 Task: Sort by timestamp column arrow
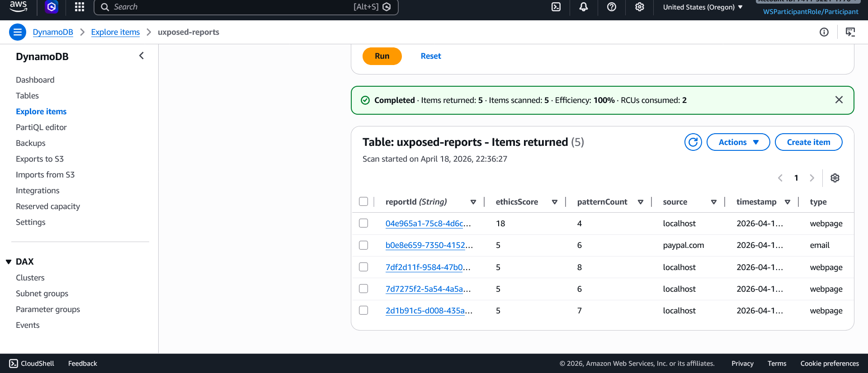click(x=788, y=202)
